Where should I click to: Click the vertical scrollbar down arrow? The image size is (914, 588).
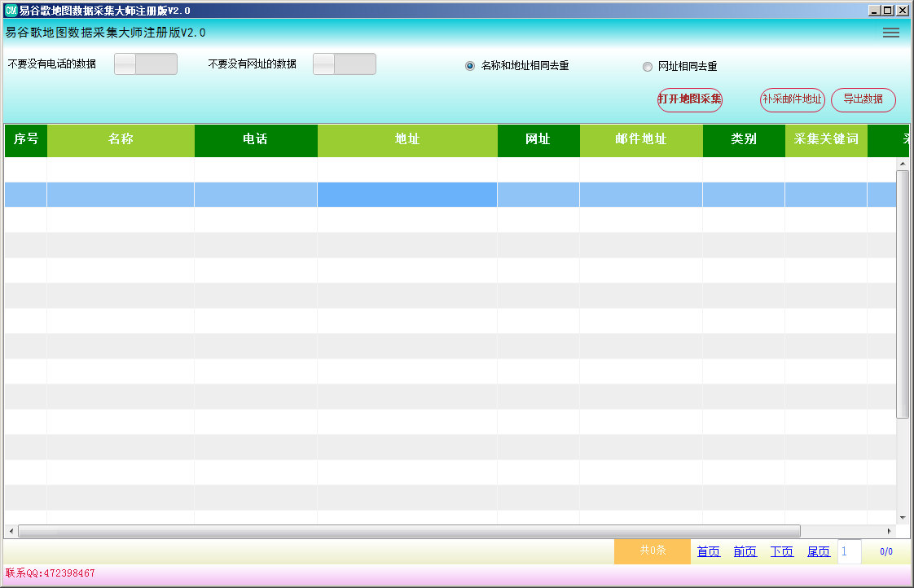pyautogui.click(x=903, y=517)
